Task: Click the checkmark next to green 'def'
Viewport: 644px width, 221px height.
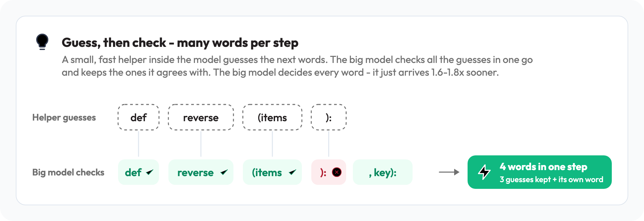Action: tap(150, 172)
